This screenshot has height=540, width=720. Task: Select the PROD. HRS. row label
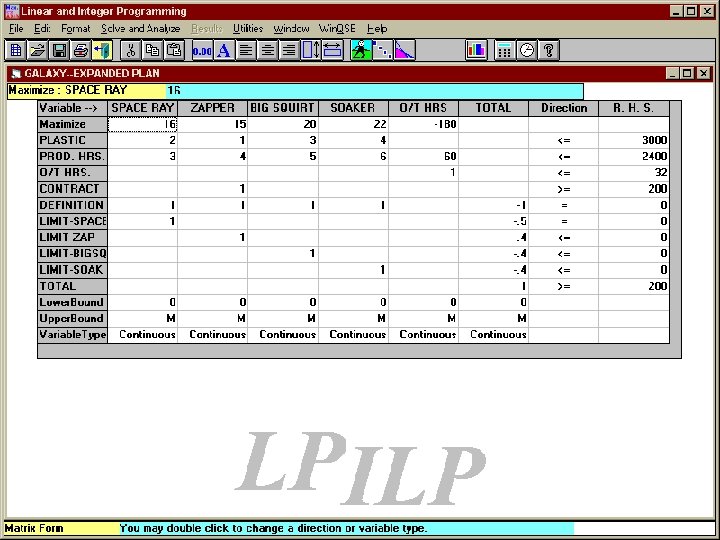click(x=73, y=156)
